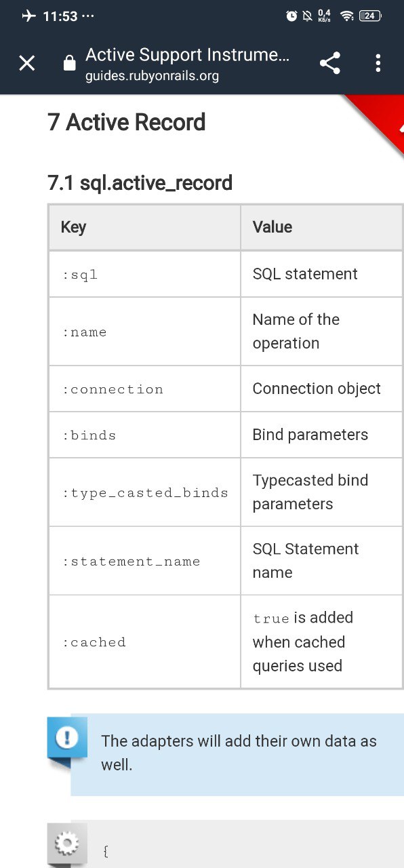Tap the padlock site security icon

(69, 64)
